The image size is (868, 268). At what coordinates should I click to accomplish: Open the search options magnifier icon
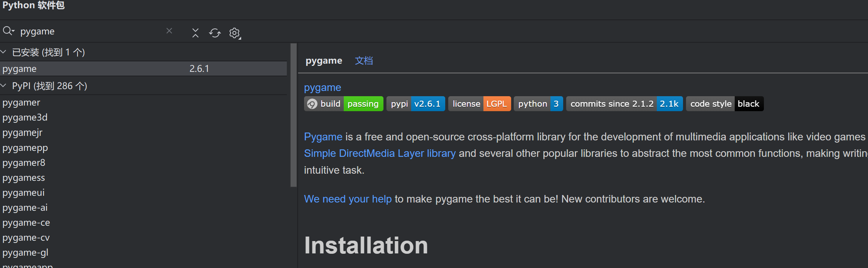(x=9, y=31)
